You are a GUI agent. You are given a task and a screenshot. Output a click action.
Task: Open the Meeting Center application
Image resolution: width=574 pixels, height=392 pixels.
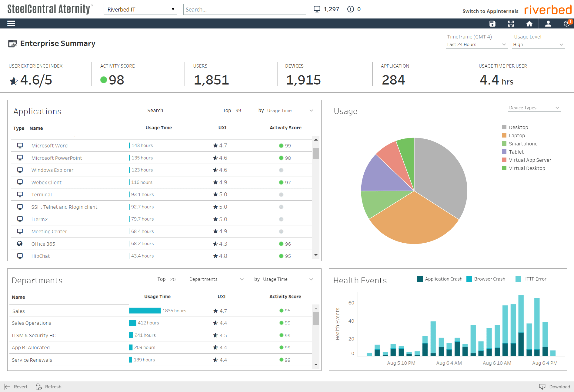49,231
